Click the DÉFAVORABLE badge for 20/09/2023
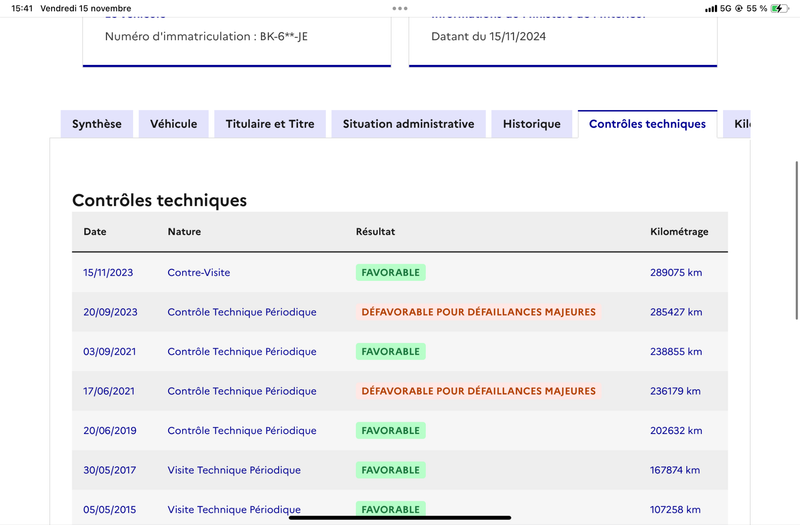The height and width of the screenshot is (525, 800). click(x=479, y=312)
